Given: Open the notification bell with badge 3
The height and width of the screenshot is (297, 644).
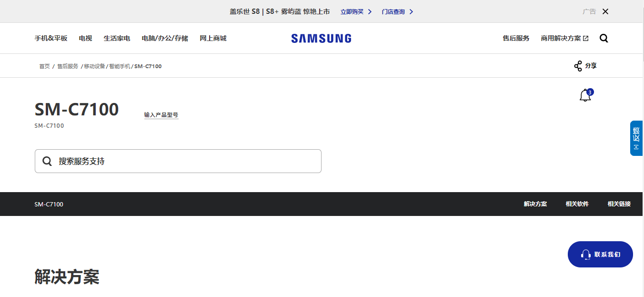Looking at the screenshot, I should 586,95.
